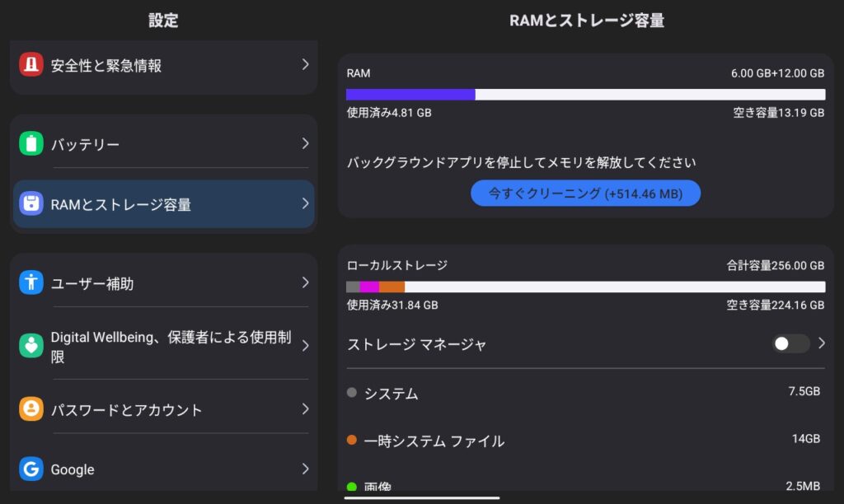This screenshot has width=844, height=504.
Task: Tap the 設定 title
Action: click(x=163, y=21)
